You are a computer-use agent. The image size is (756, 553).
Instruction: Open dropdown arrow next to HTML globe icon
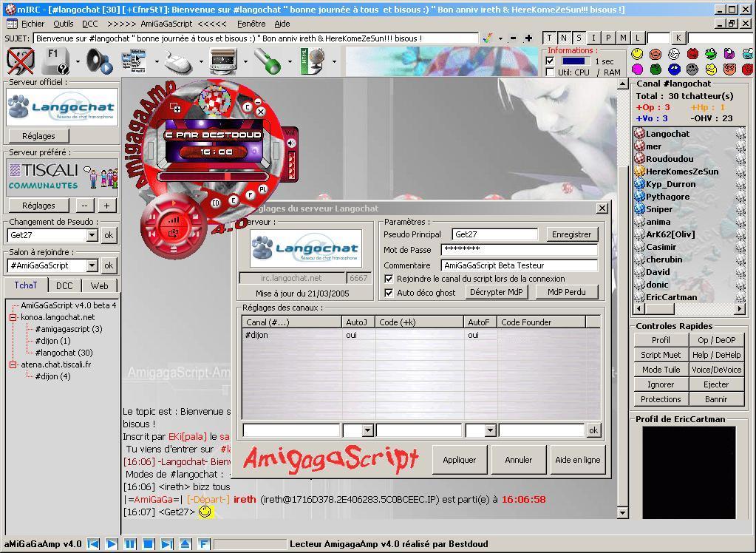(x=334, y=62)
